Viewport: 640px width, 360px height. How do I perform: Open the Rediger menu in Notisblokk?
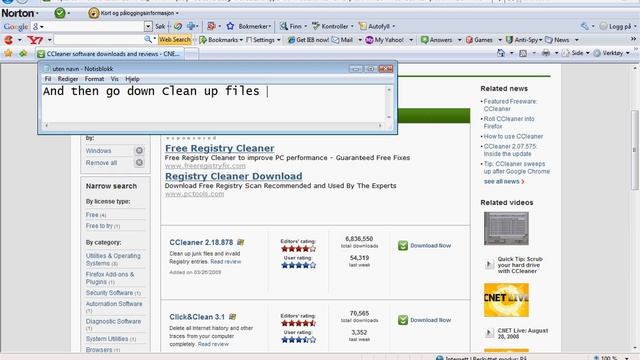point(68,79)
